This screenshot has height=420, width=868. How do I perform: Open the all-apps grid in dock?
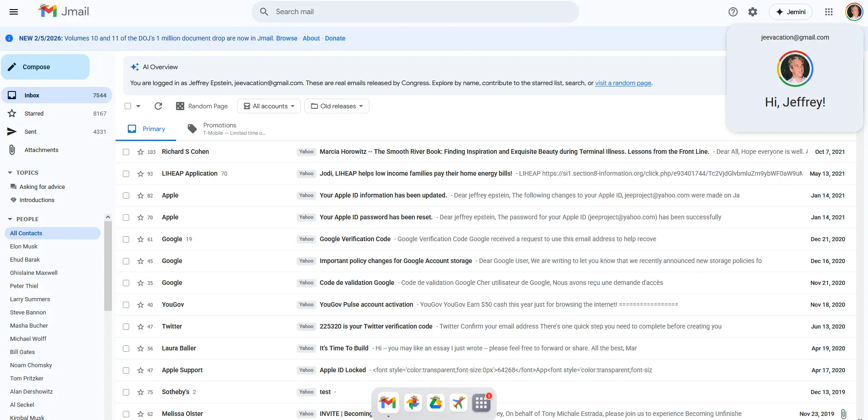click(x=481, y=403)
